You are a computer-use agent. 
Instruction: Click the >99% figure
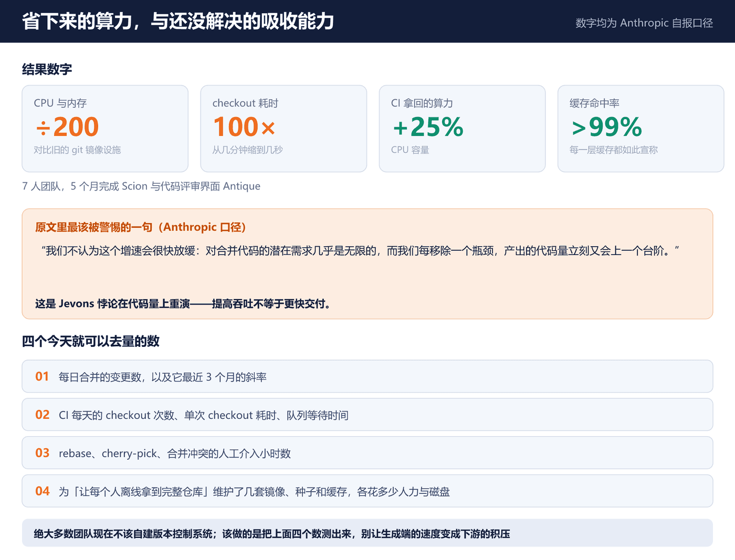click(606, 127)
